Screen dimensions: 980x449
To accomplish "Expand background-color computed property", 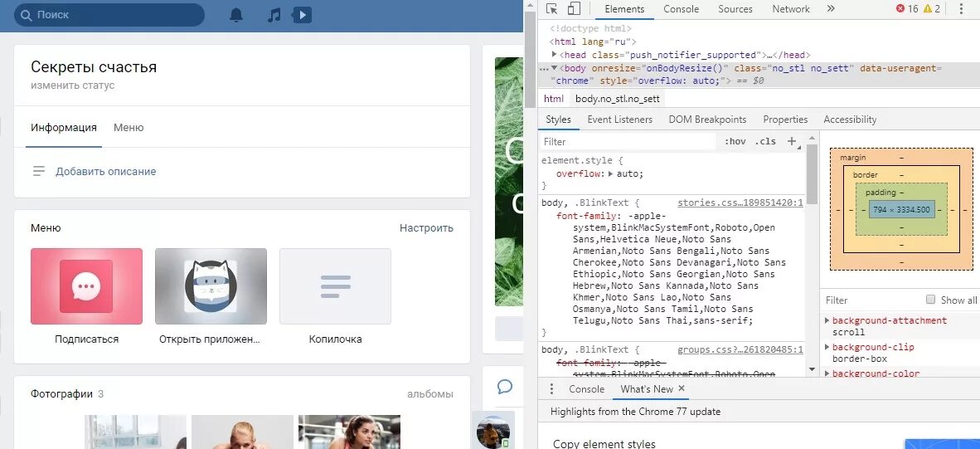I will click(827, 373).
